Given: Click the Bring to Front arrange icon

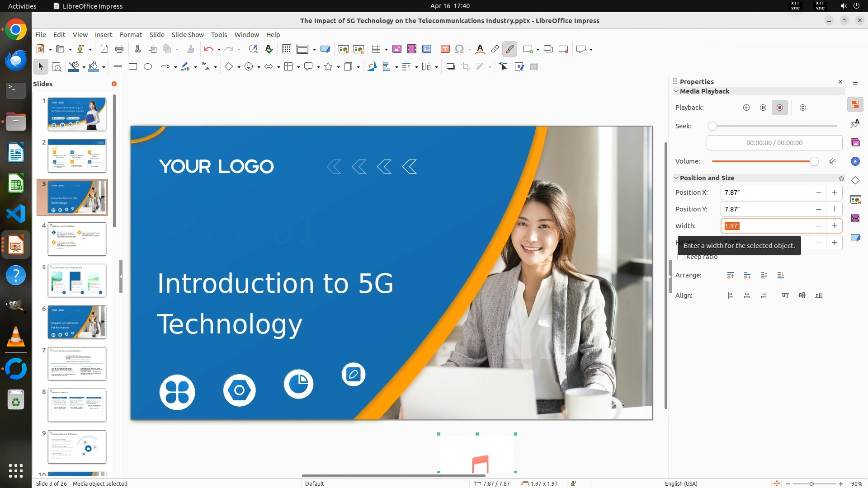Looking at the screenshot, I should (731, 275).
